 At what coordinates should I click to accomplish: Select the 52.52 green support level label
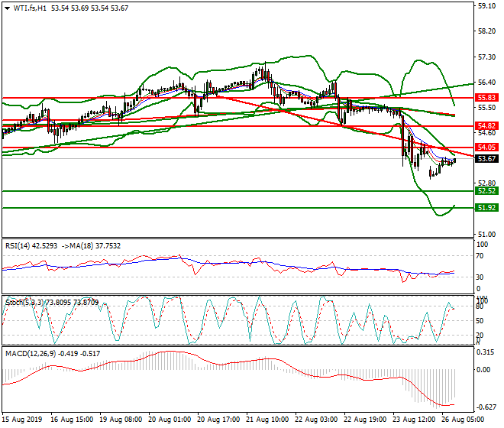click(486, 191)
